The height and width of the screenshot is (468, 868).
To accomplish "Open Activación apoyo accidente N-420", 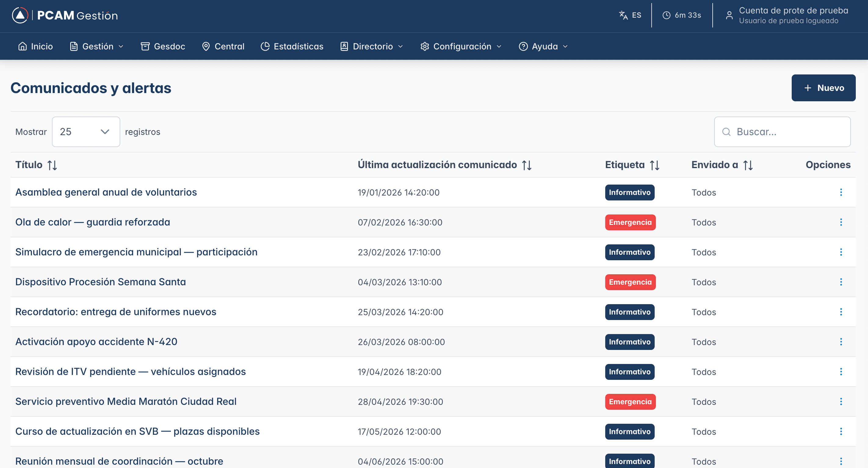I will (x=96, y=342).
